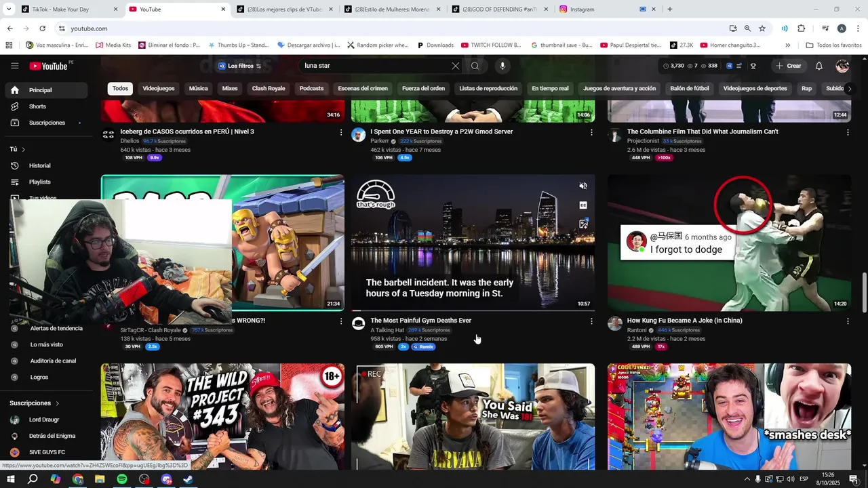This screenshot has width=868, height=488.
Task: Open options for 'How Kung Fu Became A Joke'
Action: (848, 321)
